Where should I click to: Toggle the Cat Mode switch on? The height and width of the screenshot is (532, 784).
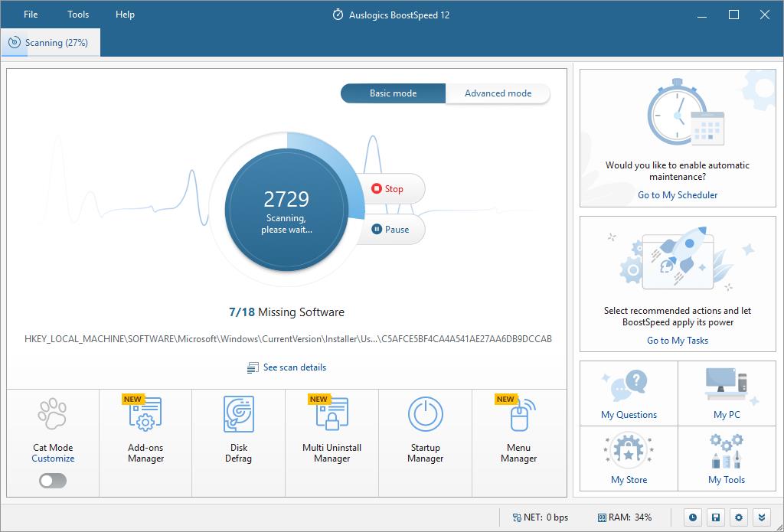tap(53, 481)
